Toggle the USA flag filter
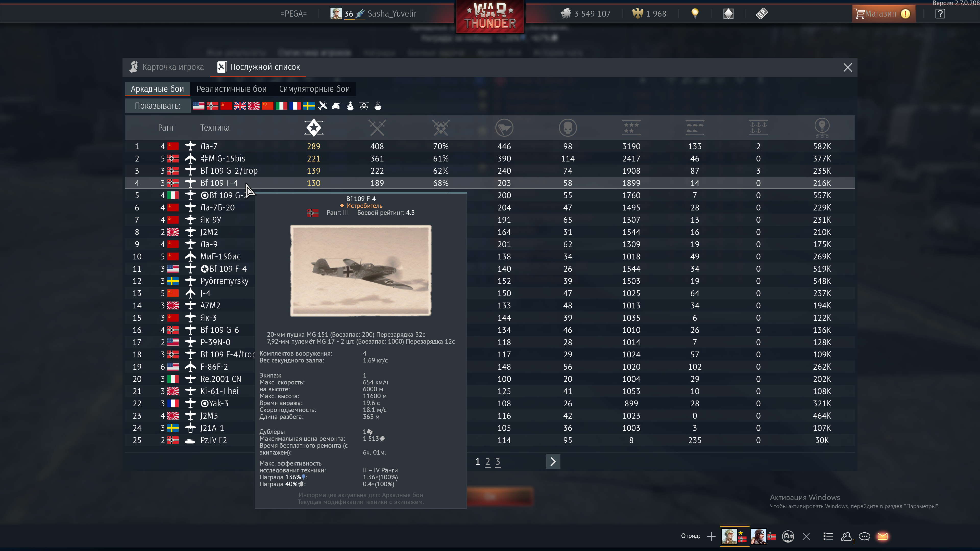This screenshot has height=551, width=980. [198, 106]
